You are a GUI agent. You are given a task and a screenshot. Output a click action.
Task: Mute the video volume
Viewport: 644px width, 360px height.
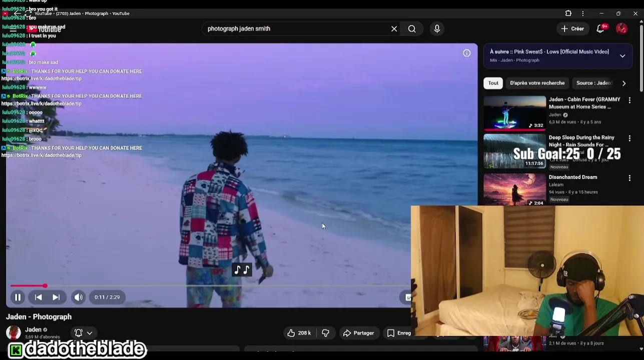[79, 297]
